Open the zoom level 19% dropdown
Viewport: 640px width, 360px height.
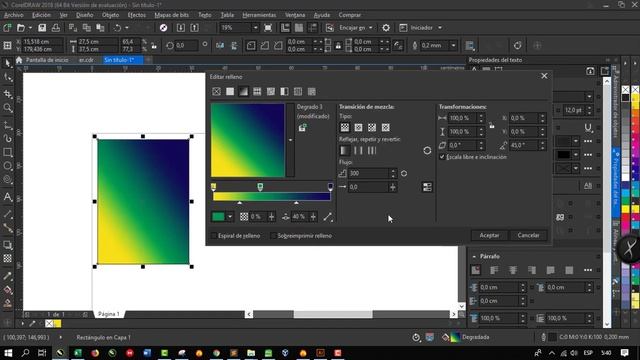click(256, 28)
